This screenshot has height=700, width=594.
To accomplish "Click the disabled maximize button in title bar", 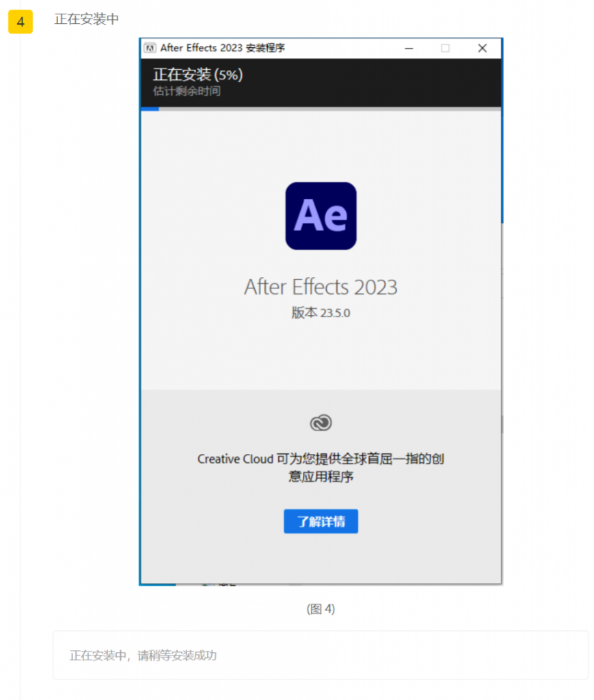I will (446, 49).
